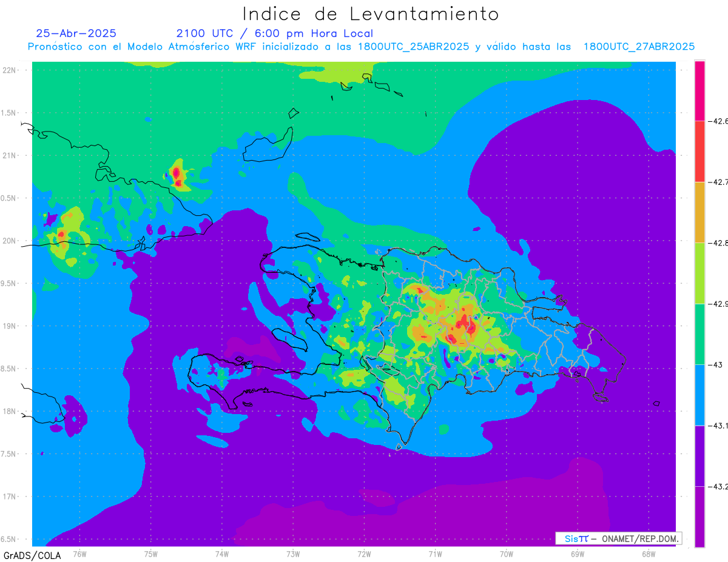The image size is (728, 562).
Task: Click the "74W" longitude label
Action: (222, 554)
